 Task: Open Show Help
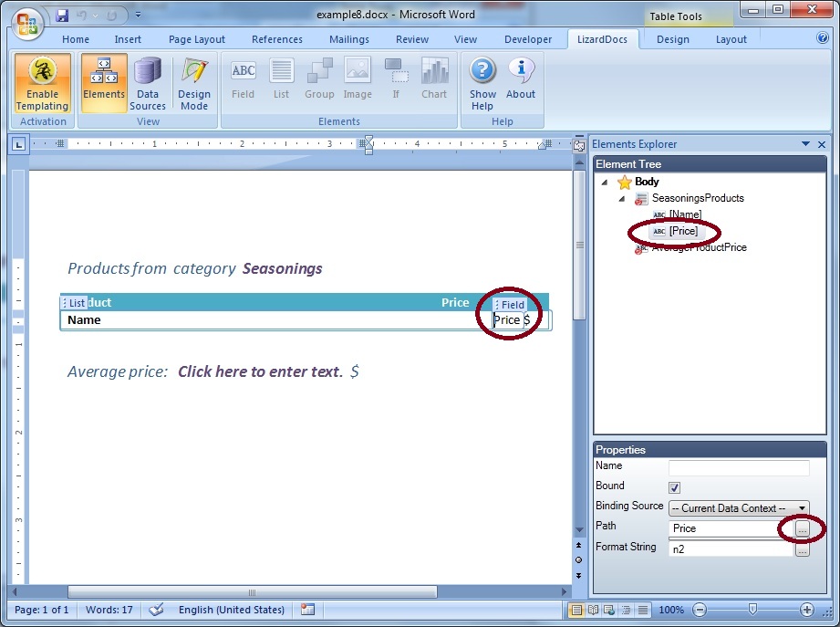[x=482, y=83]
